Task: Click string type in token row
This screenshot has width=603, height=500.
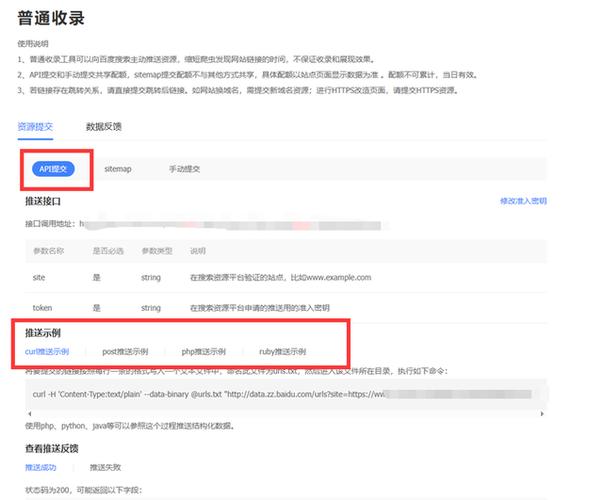Action: tap(151, 308)
